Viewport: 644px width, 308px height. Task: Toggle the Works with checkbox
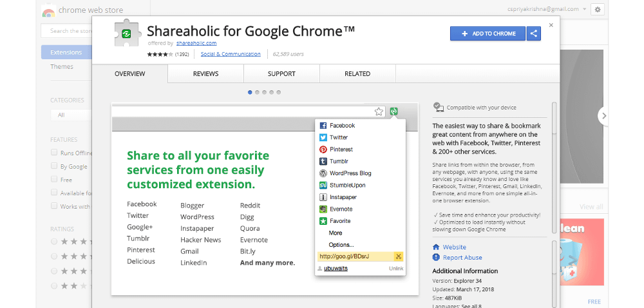tap(54, 206)
